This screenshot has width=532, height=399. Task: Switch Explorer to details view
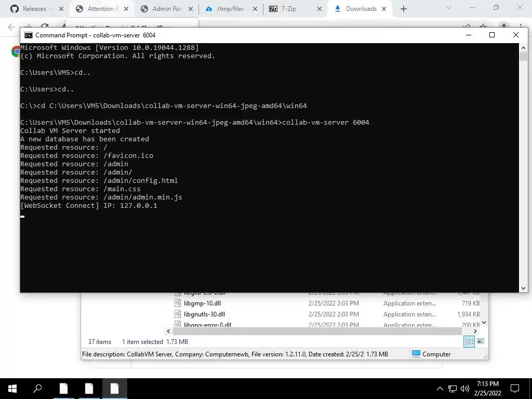pos(469,341)
